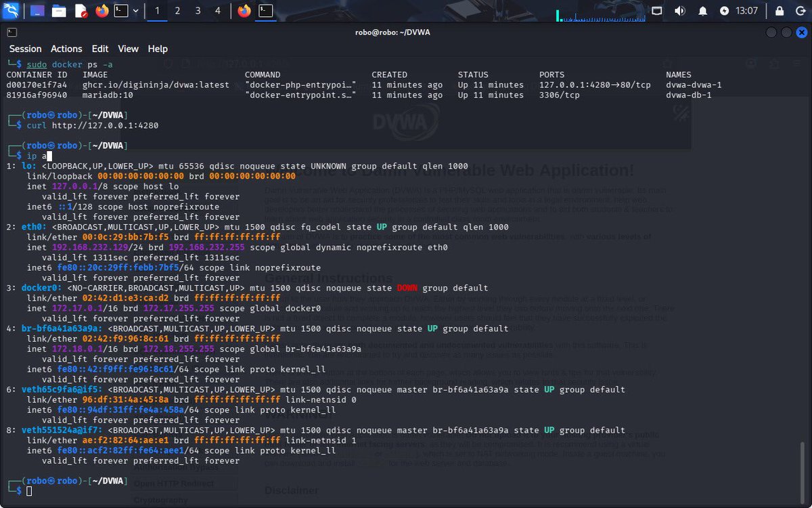Open the volume control tray icon
The width and height of the screenshot is (812, 508).
click(679, 11)
